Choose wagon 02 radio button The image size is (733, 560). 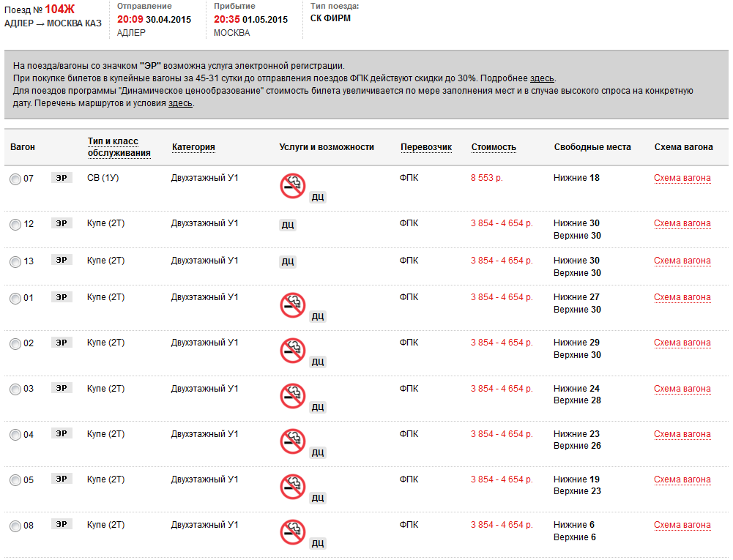coord(15,344)
